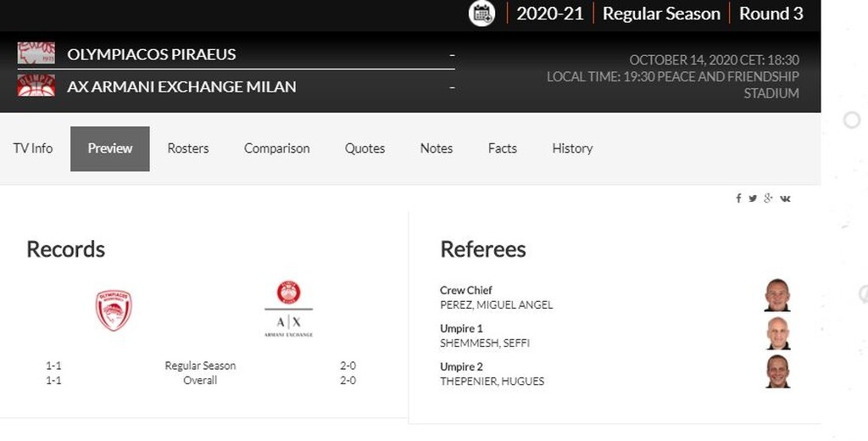Open the History tab
This screenshot has height=441, width=868.
tap(572, 148)
